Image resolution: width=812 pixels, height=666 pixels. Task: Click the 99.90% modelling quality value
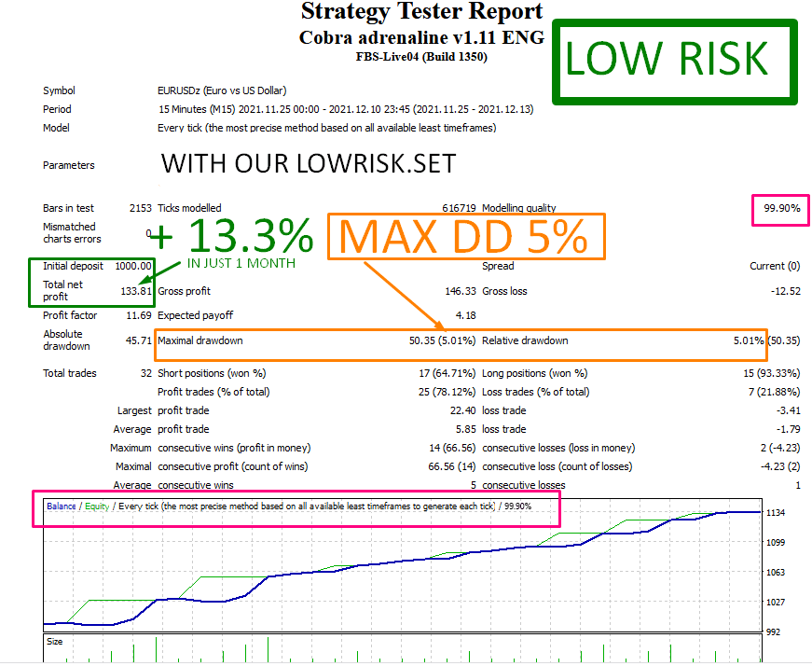point(781,209)
